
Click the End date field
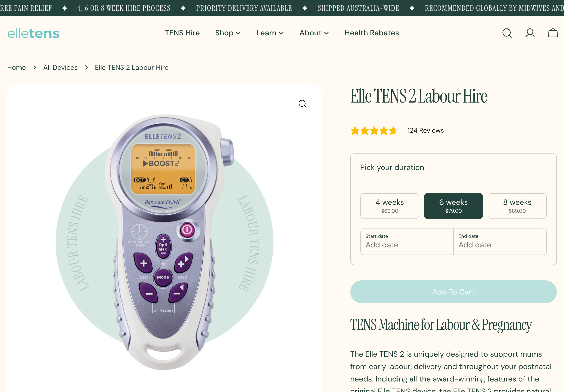pyautogui.click(x=500, y=242)
